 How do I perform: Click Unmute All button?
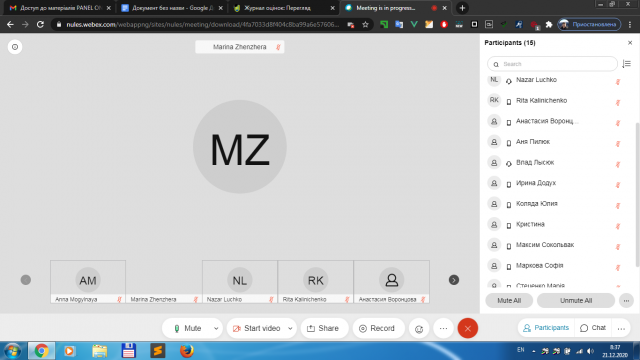(x=576, y=300)
